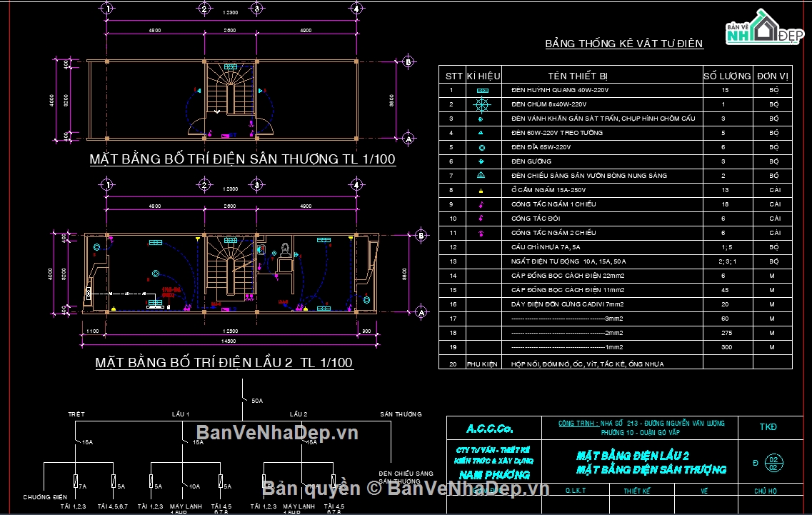Image resolution: width=812 pixels, height=515 pixels.
Task: Click the spiral staircase in the LẦU 2 plan
Action: coord(231,267)
